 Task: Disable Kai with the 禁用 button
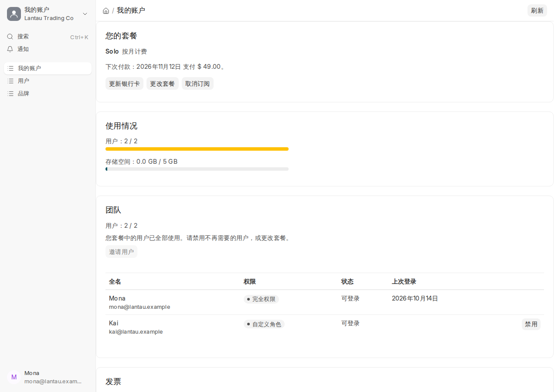coord(531,324)
